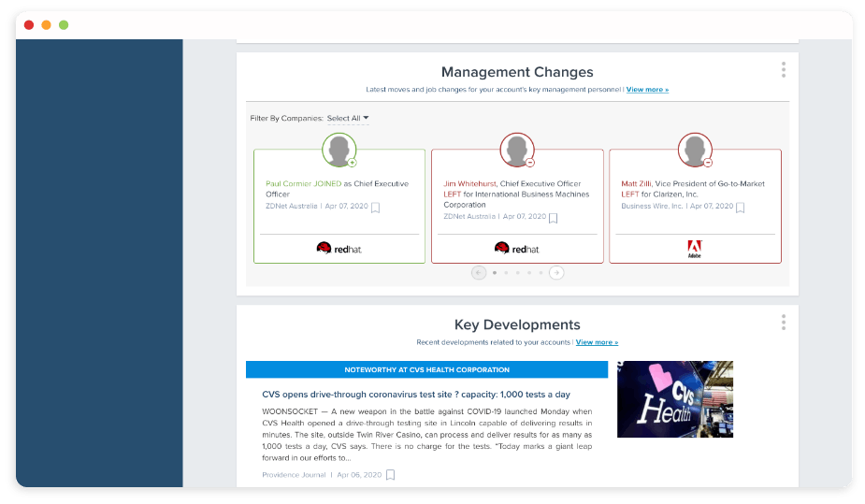Bookmark the Matt Zilli left article
Screen dimensions: 865x504
coord(741,208)
